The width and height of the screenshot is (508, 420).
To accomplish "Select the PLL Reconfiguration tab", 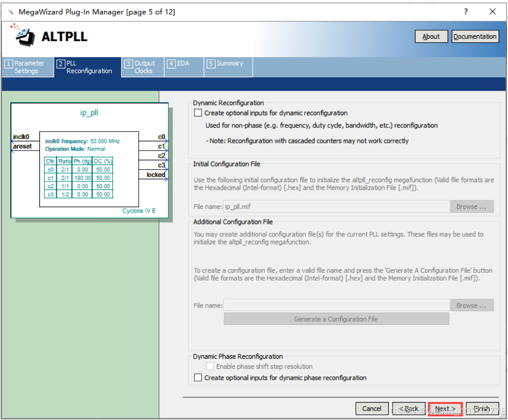I will [x=88, y=67].
